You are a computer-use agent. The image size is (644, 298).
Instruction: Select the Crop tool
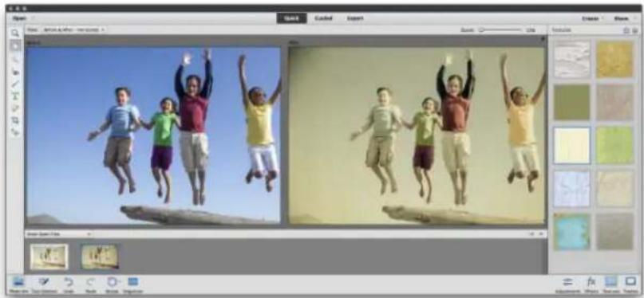point(15,120)
